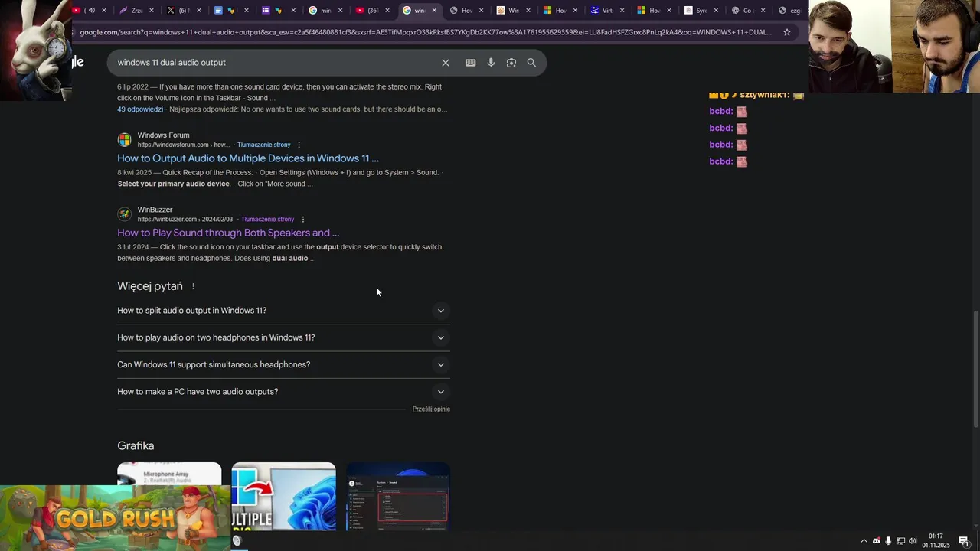Open three-dot menu of WinBuzzer result
This screenshot has height=551, width=980.
point(303,220)
